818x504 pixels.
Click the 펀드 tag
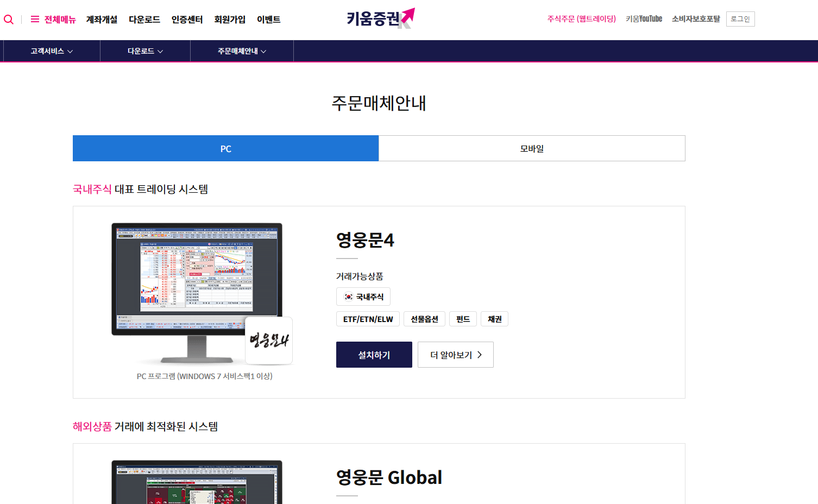click(463, 319)
